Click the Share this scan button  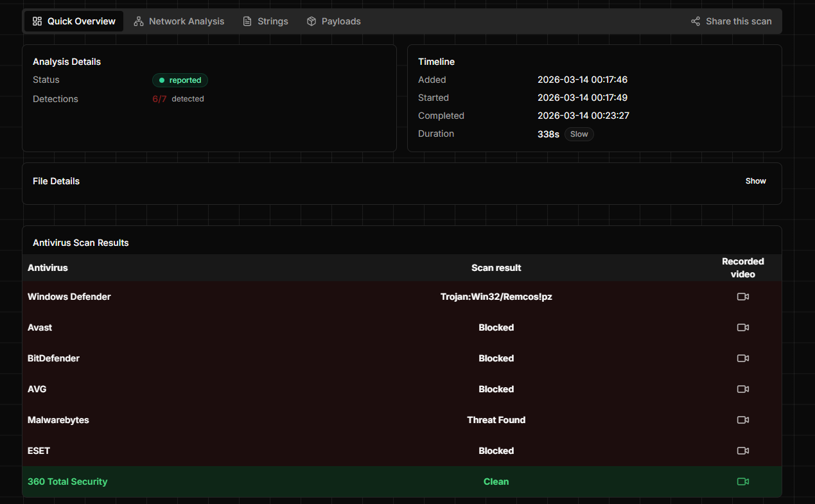click(732, 21)
